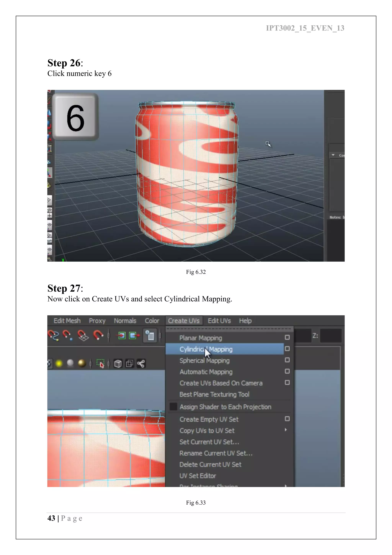Click the dashed tear-off bar of Create UVs menu

tap(229, 329)
